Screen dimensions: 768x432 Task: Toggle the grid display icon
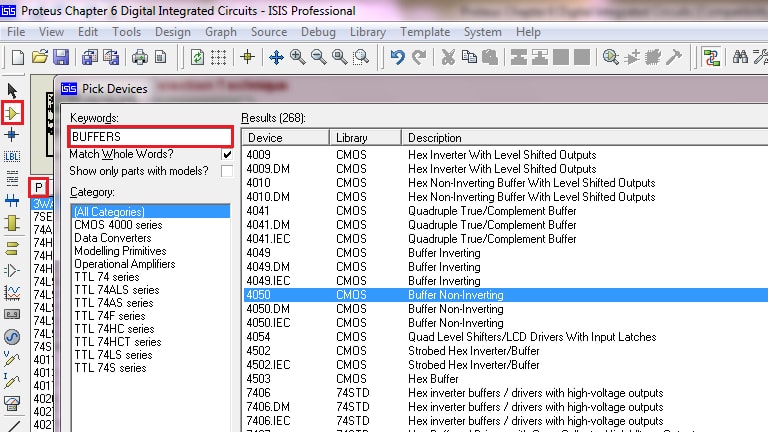coord(219,57)
